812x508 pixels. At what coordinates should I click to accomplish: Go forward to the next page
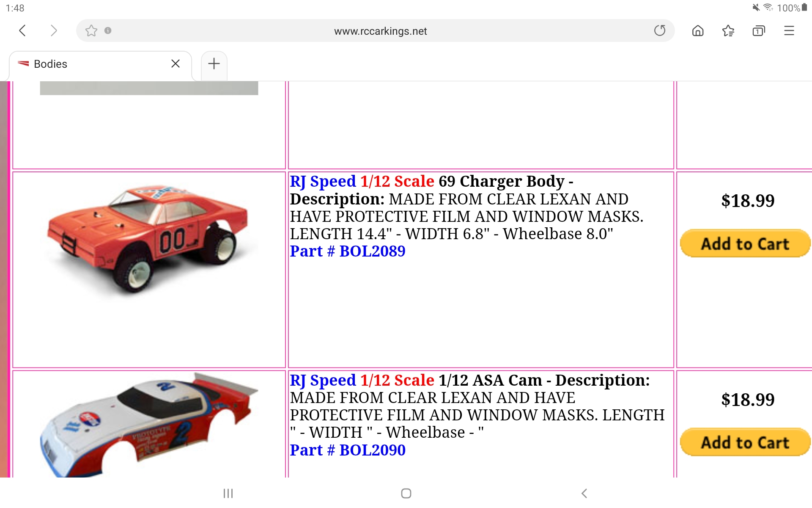(53, 30)
